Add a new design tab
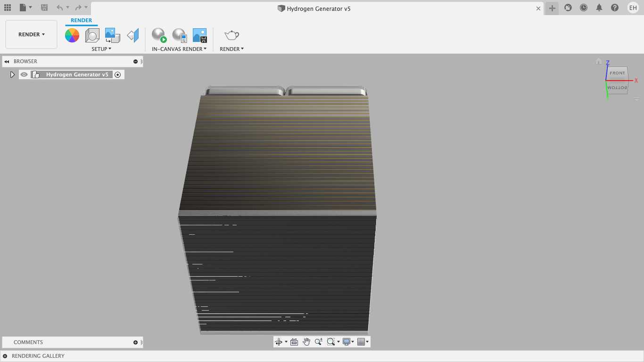The height and width of the screenshot is (362, 644). coord(552,8)
